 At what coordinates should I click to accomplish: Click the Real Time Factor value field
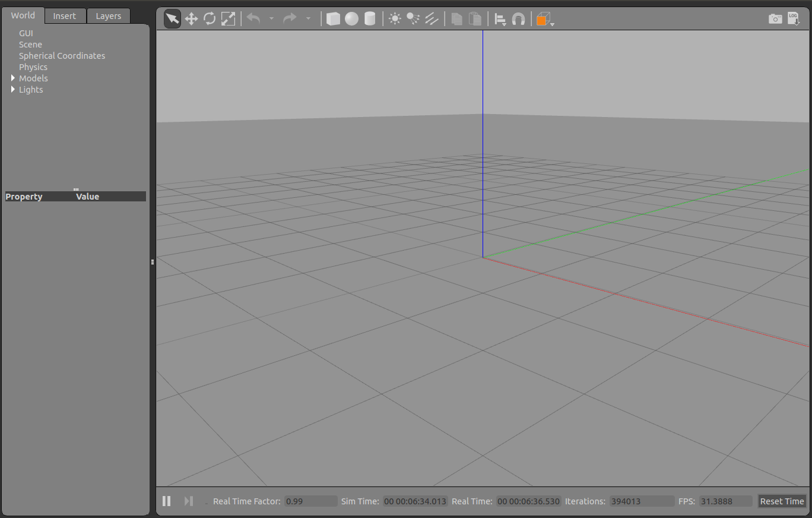click(310, 501)
